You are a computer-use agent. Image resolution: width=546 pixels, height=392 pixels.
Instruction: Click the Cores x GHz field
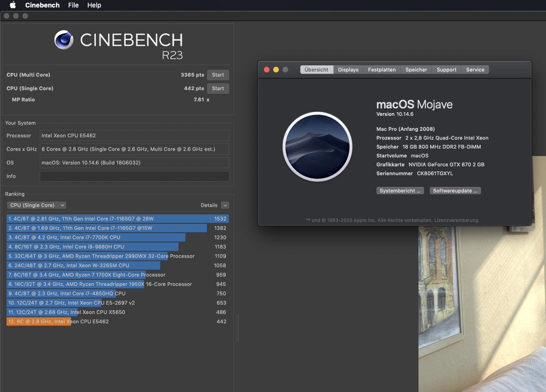[135, 149]
